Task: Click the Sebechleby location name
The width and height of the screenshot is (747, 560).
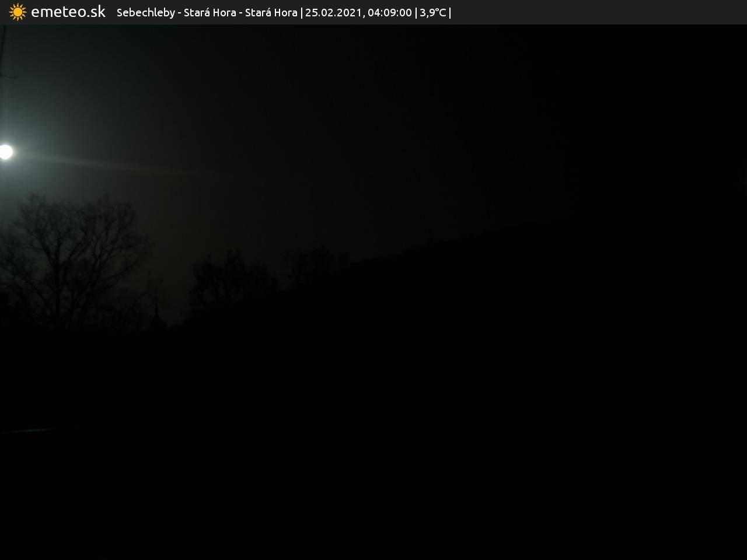Action: coord(145,13)
